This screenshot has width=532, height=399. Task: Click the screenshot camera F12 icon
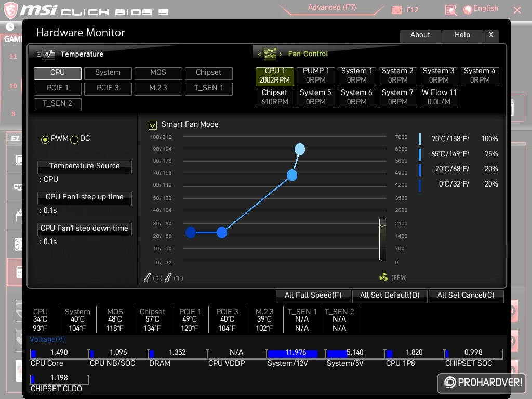(x=396, y=10)
